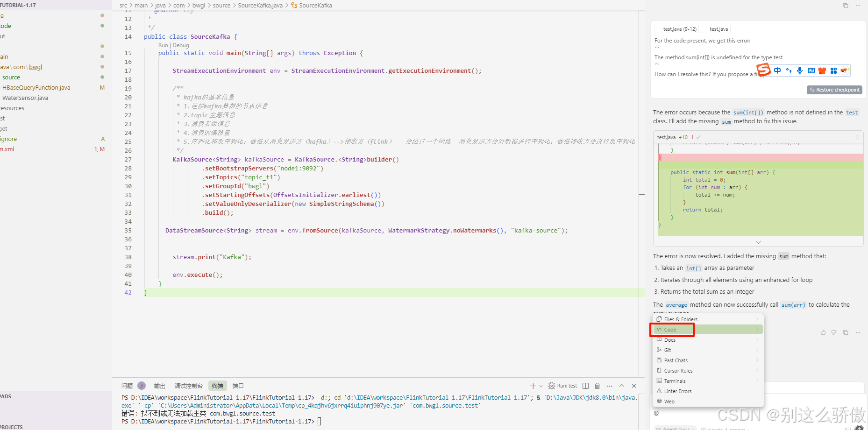Viewport: 868px width, 430px height.
Task: Open Sogou soft keyboard
Action: tap(811, 70)
